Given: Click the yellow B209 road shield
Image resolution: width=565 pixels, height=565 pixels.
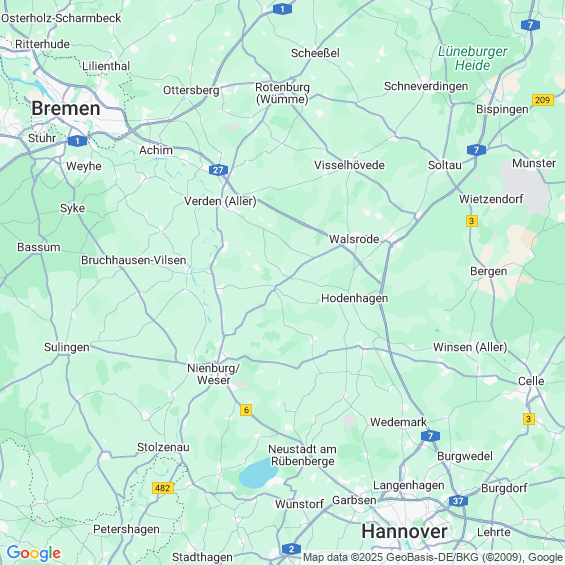Looking at the screenshot, I should [543, 100].
